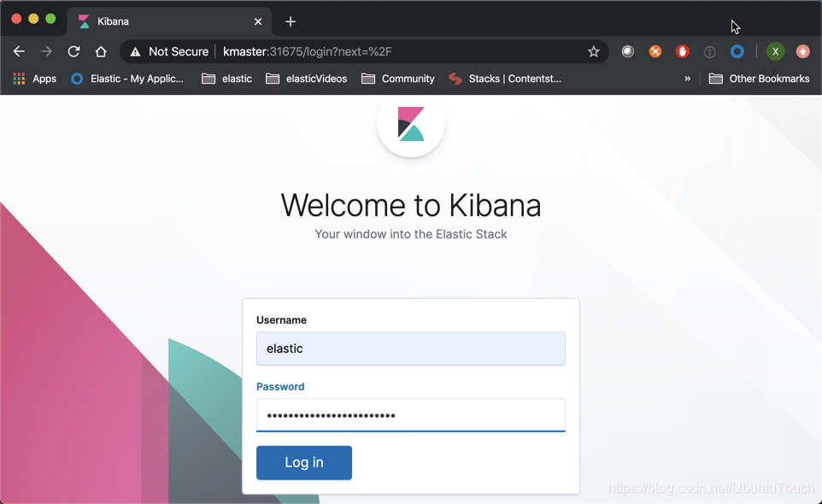
Task: Open the Other Bookmarks folder
Action: [x=759, y=79]
